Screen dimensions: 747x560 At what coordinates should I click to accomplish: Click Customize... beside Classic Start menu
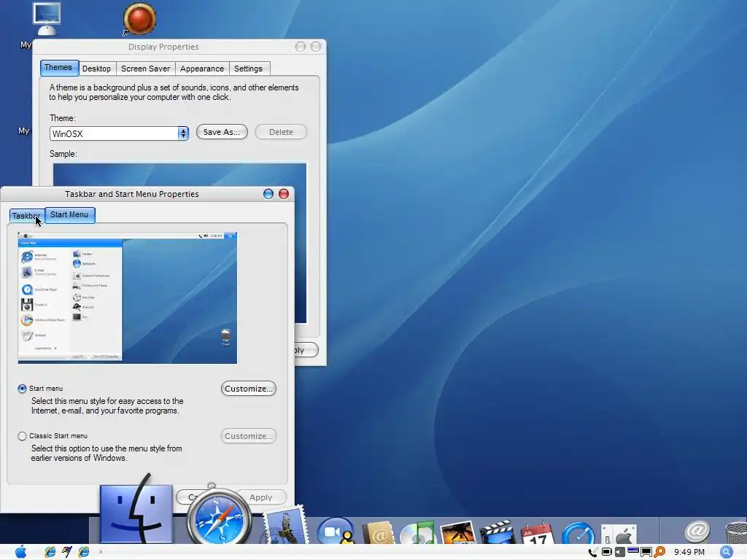click(249, 436)
